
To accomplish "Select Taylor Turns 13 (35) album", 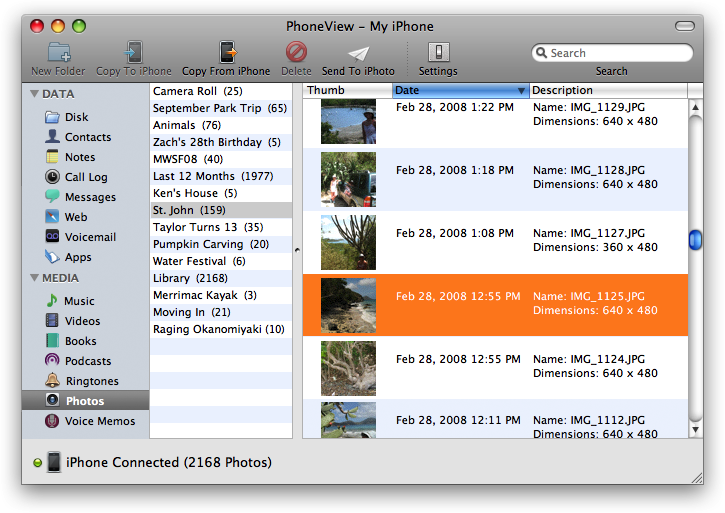I will click(221, 227).
